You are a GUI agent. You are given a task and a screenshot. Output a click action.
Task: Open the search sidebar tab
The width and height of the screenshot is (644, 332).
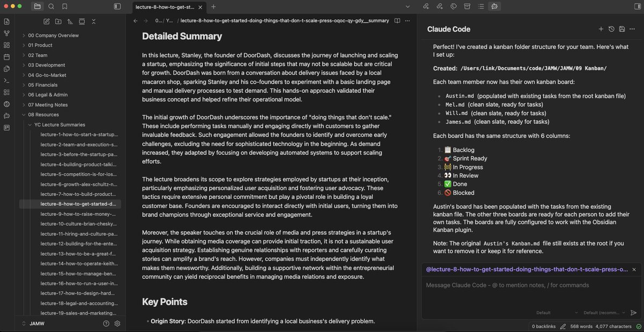51,6
